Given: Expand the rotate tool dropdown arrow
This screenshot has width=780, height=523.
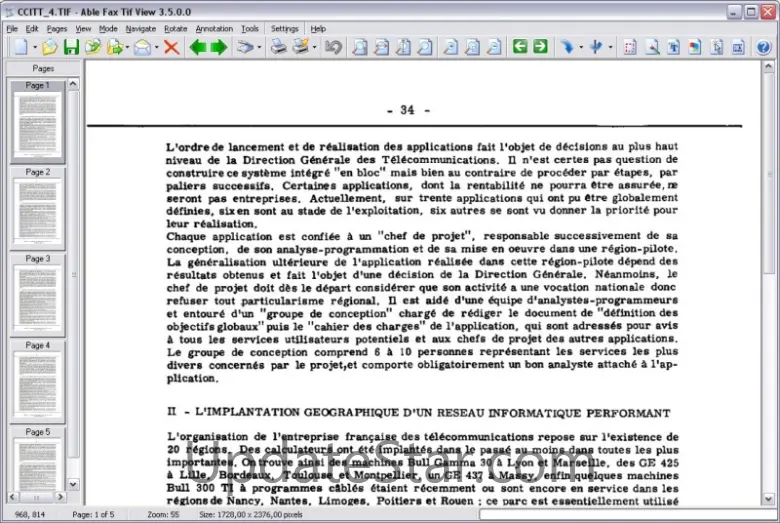Looking at the screenshot, I should (x=581, y=48).
